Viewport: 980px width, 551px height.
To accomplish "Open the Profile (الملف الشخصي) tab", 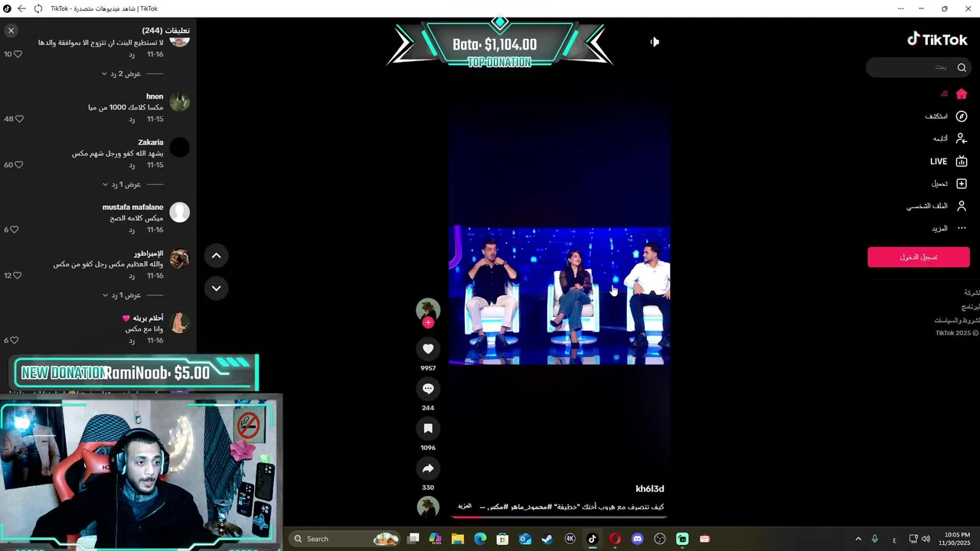I will 937,206.
